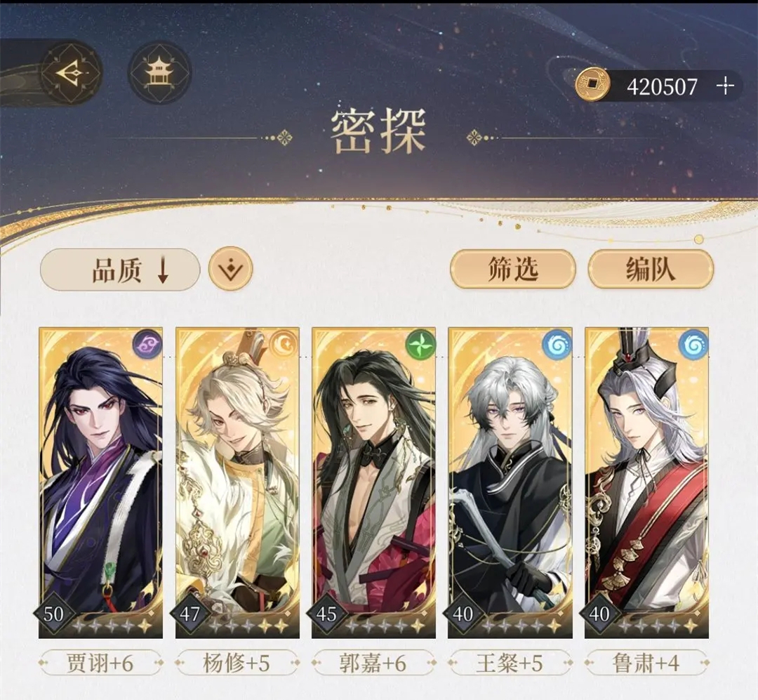Tap the purple cloud element icon on 贾诩
The width and height of the screenshot is (758, 700).
pos(147,345)
